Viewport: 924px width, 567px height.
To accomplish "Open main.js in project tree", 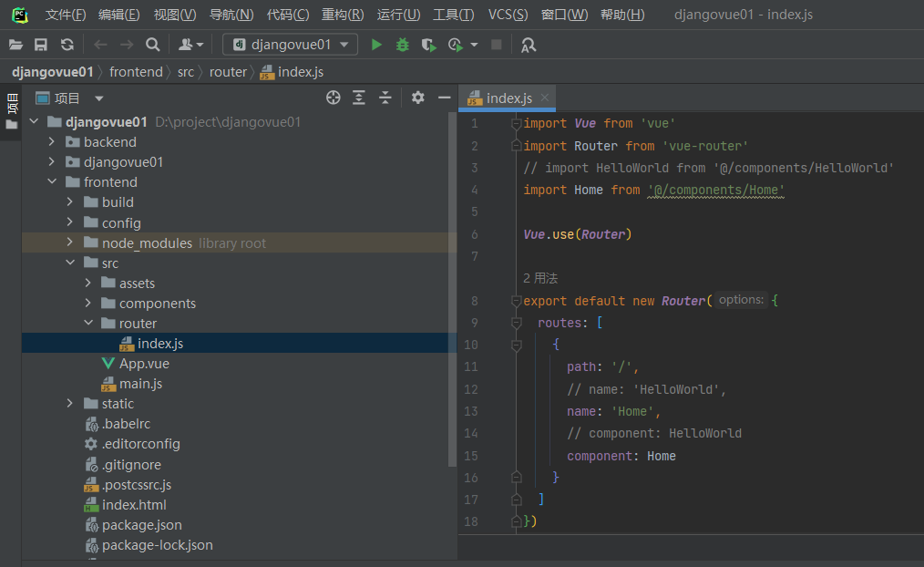I will coord(140,384).
